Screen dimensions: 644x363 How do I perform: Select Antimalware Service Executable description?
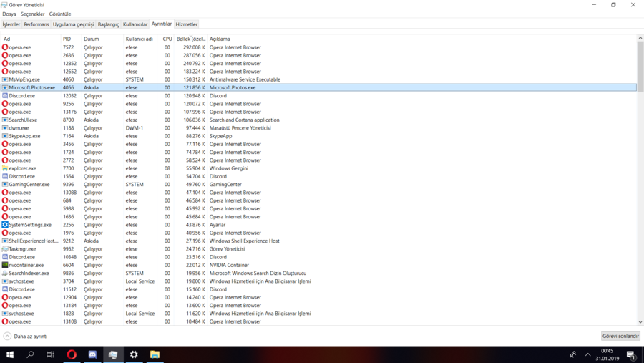pos(245,79)
